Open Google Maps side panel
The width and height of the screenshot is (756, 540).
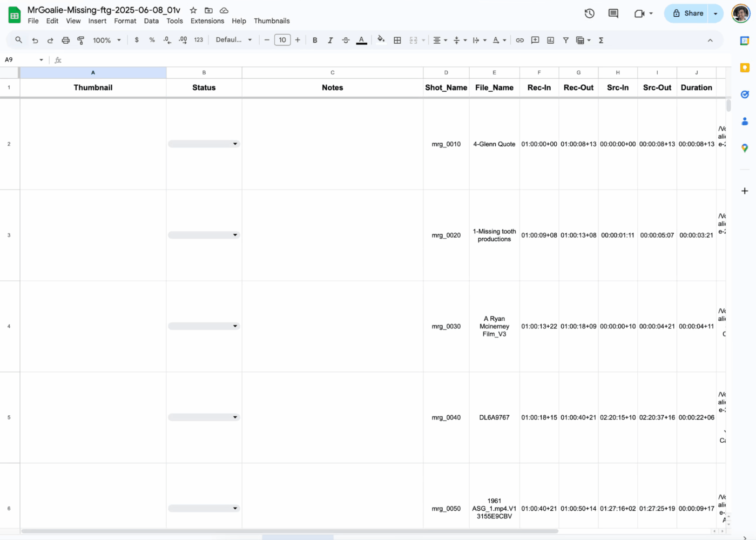(x=745, y=148)
